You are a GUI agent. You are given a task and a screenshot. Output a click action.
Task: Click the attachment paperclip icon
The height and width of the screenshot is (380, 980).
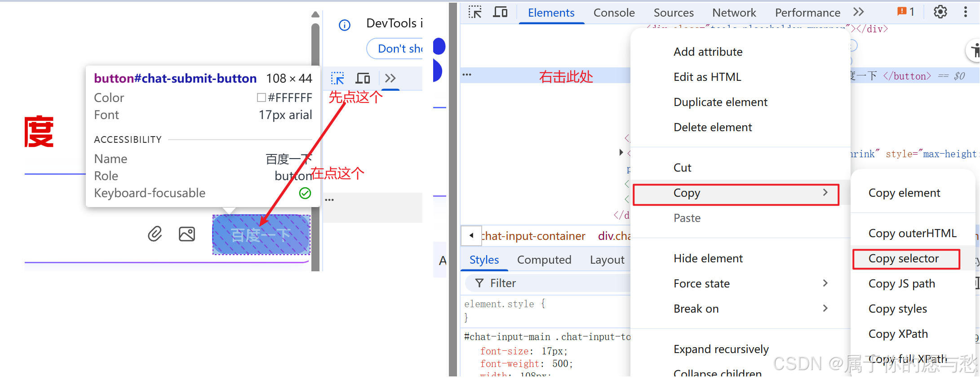[x=155, y=234]
